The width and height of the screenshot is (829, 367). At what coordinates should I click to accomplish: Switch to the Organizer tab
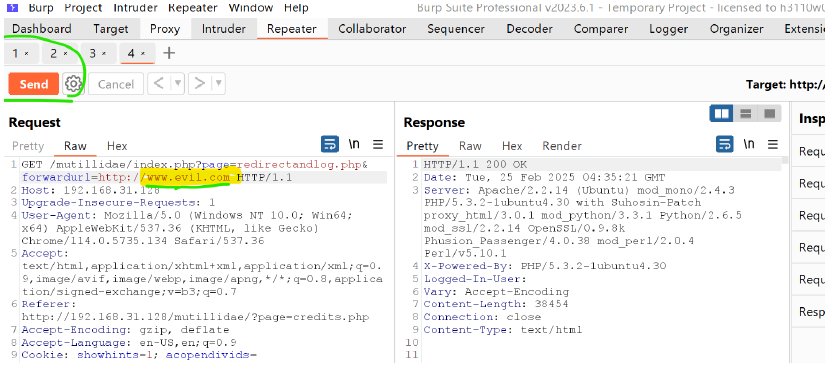[x=736, y=29]
